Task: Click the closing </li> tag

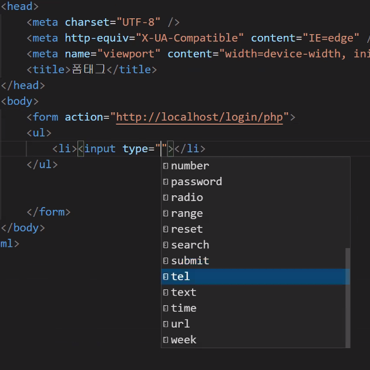Action: pyautogui.click(x=190, y=149)
